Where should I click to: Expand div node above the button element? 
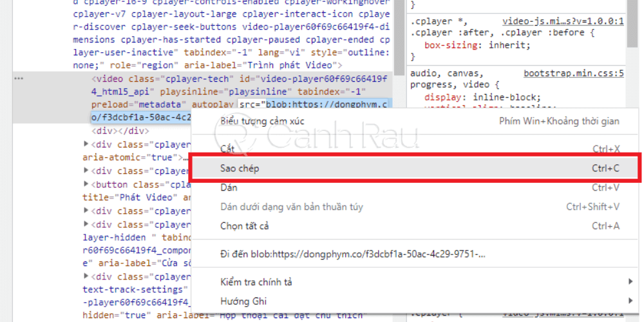86,170
